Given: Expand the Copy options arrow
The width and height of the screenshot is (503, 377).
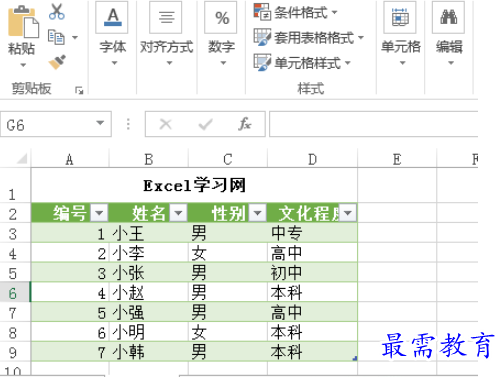Looking at the screenshot, I should 75,37.
